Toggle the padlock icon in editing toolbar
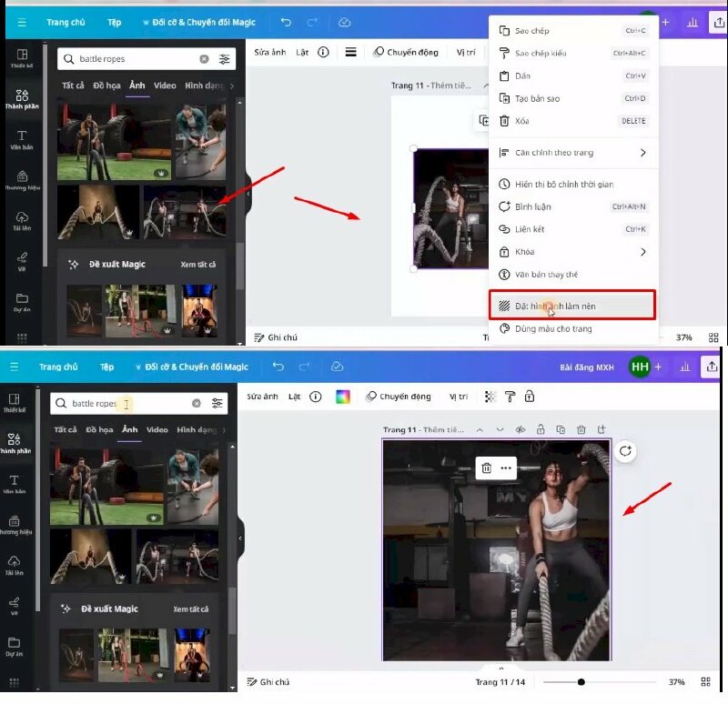728x704 pixels. point(530,397)
